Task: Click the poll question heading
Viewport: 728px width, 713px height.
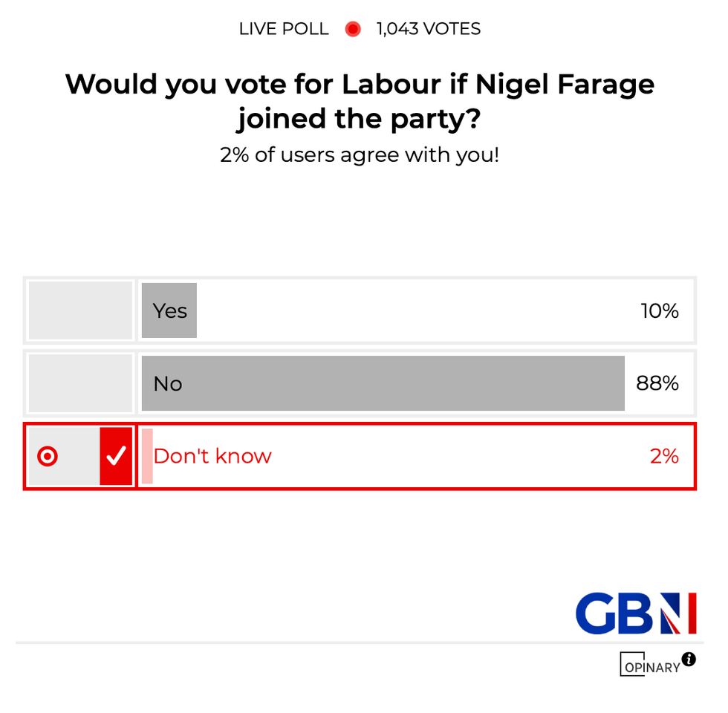Action: [x=360, y=101]
